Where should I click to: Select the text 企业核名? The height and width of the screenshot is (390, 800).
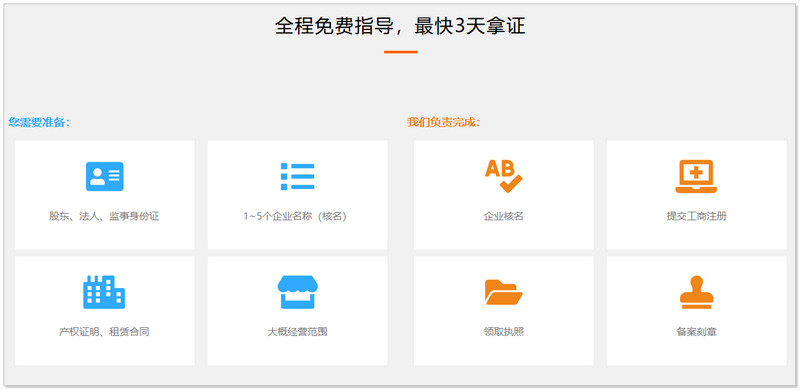(504, 216)
